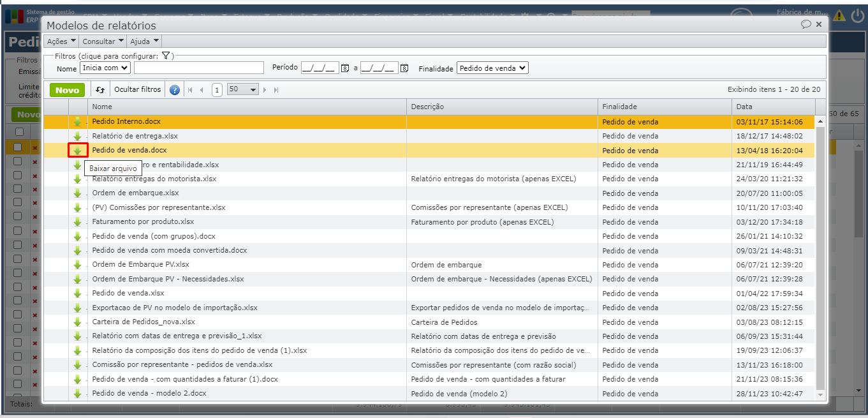
Task: Open the Finalidade dropdown
Action: pos(492,68)
